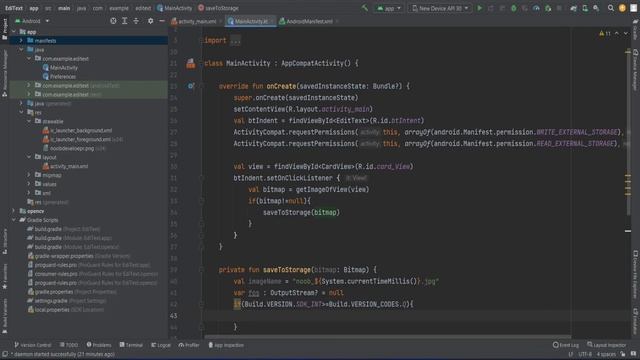Open the Logcat tool window
The width and height of the screenshot is (640, 360).
[x=161, y=345]
